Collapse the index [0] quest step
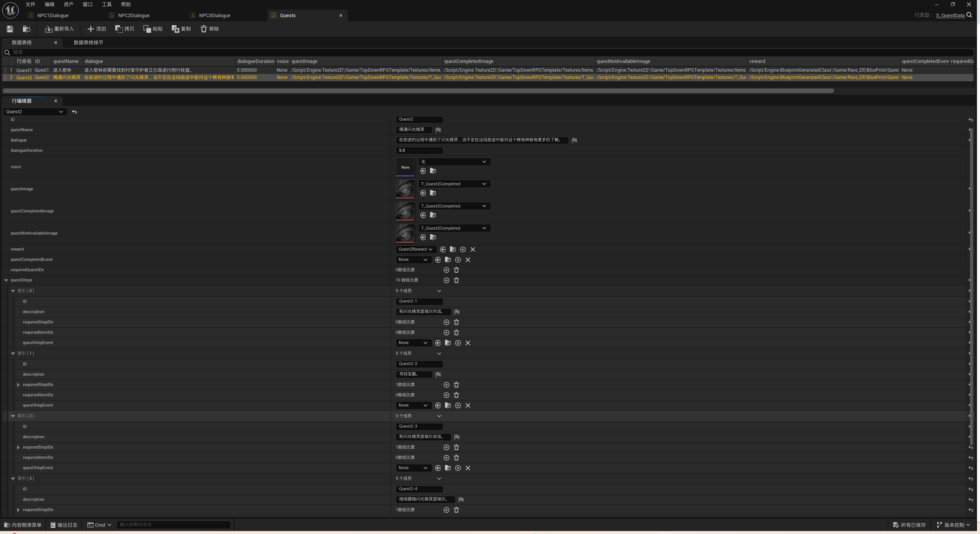This screenshot has height=534, width=980. (x=13, y=291)
